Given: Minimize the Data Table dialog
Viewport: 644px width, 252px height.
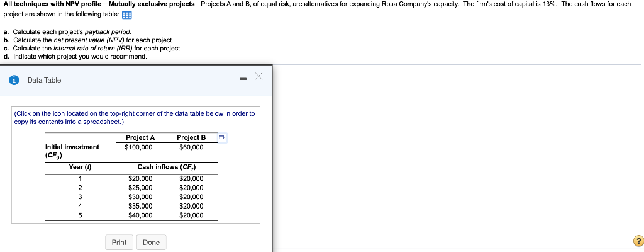Looking at the screenshot, I should click(243, 78).
